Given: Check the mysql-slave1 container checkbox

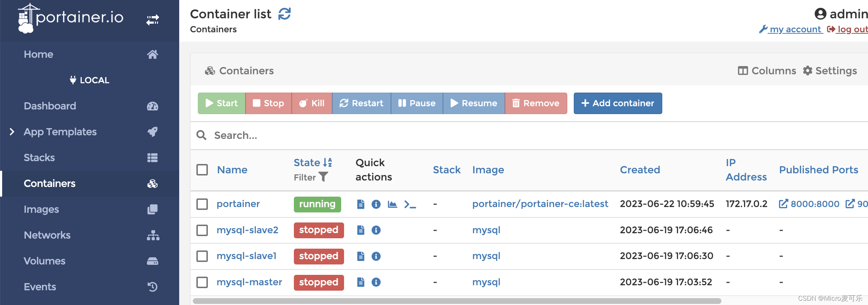Looking at the screenshot, I should click(x=202, y=256).
